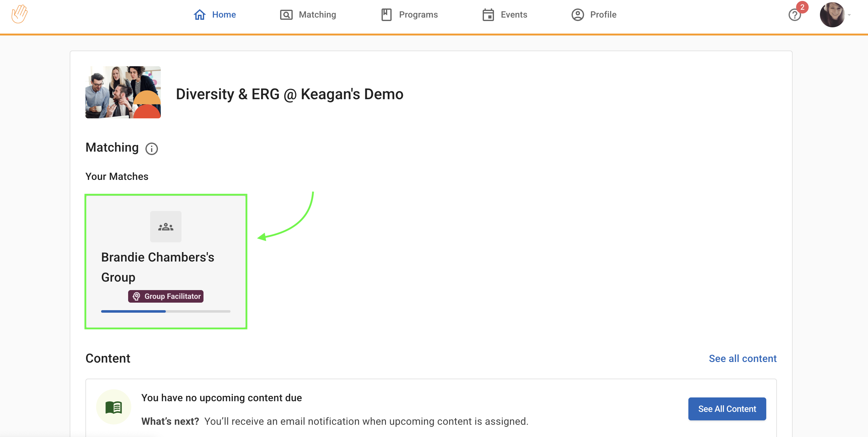Open the help question mark icon
Viewport: 868px width, 437px height.
(x=794, y=15)
